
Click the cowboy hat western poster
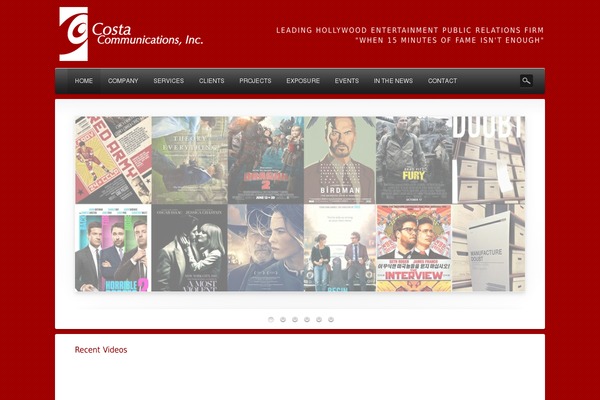point(266,248)
